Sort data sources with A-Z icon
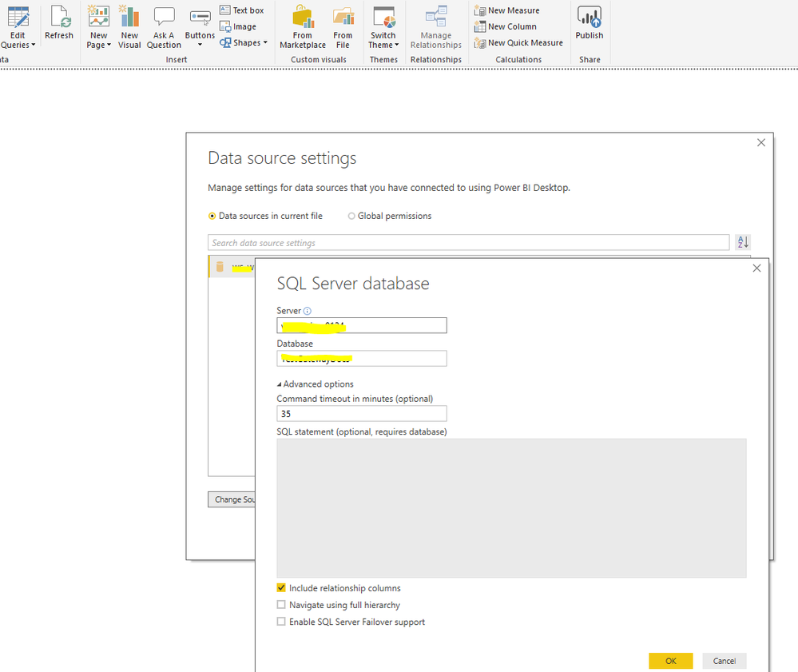The width and height of the screenshot is (798, 672). click(743, 242)
